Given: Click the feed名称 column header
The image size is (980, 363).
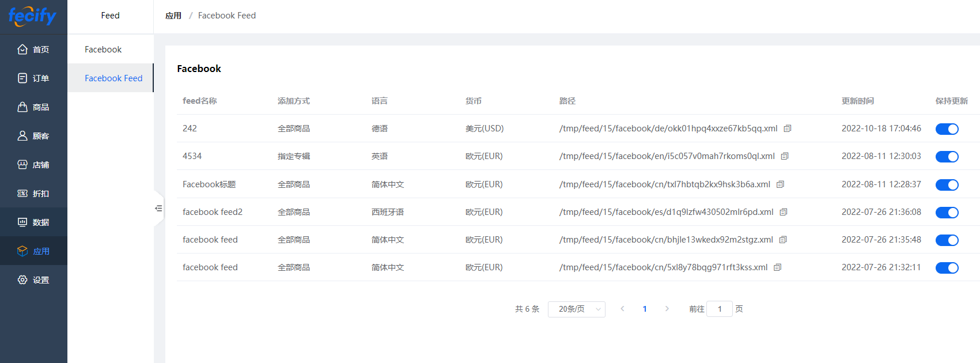Looking at the screenshot, I should point(200,101).
